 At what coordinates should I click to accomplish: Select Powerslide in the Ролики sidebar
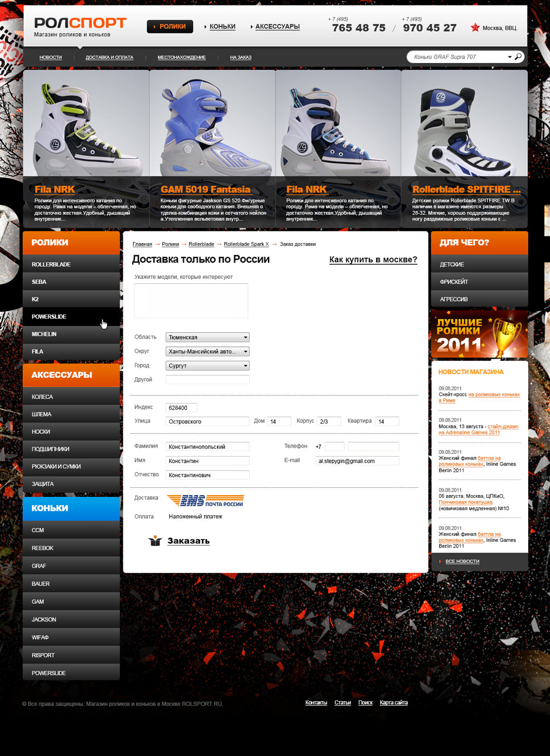pyautogui.click(x=49, y=317)
